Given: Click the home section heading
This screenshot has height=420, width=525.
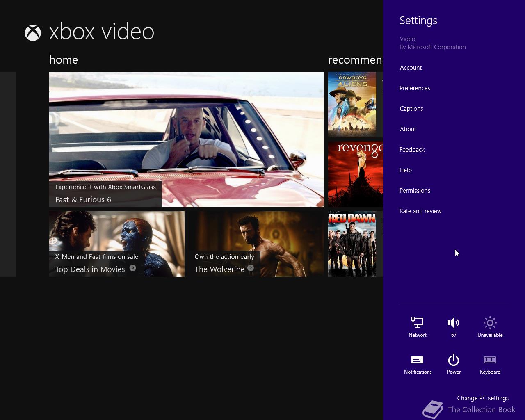Looking at the screenshot, I should pos(64,60).
